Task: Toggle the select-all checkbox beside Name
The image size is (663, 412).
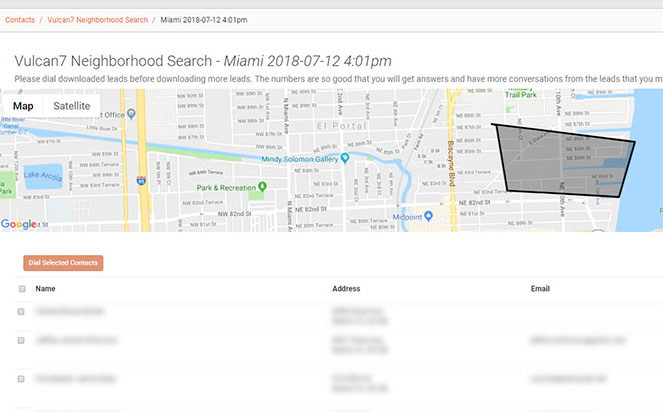Action: point(22,289)
